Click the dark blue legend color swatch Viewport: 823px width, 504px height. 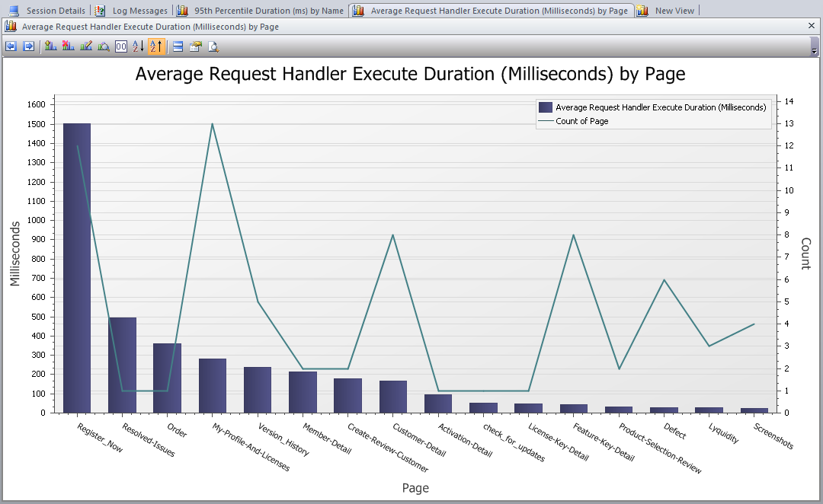point(546,107)
